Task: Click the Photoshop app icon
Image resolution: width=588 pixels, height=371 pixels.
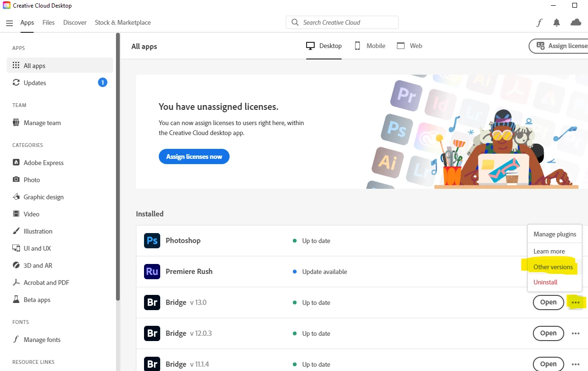Action: pos(152,241)
